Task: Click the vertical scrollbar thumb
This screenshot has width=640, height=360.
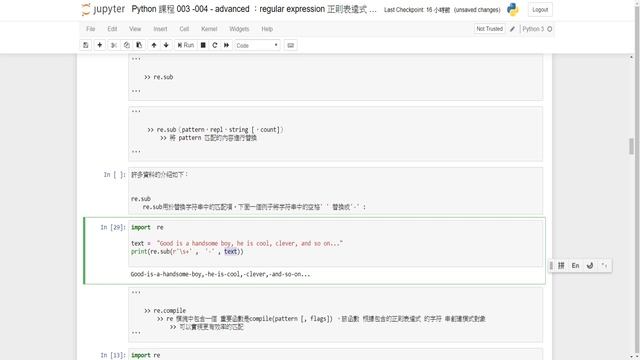Action: [x=631, y=147]
